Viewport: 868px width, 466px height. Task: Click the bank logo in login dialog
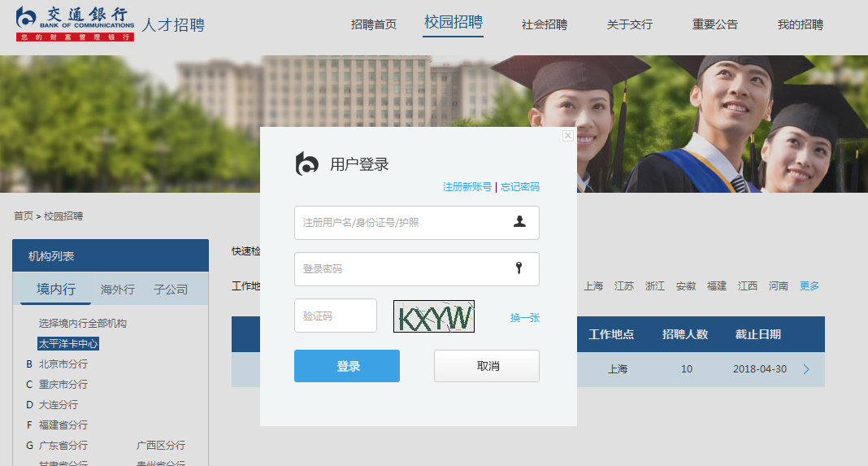click(x=307, y=163)
